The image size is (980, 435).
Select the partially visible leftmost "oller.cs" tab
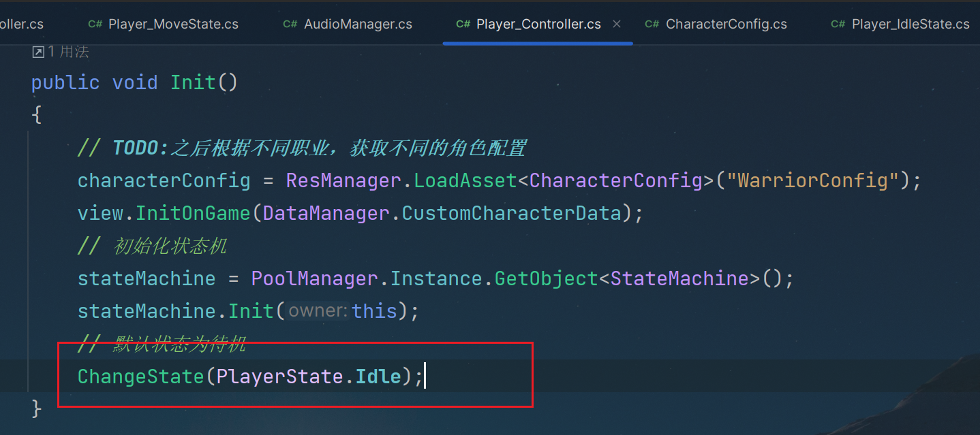click(22, 24)
